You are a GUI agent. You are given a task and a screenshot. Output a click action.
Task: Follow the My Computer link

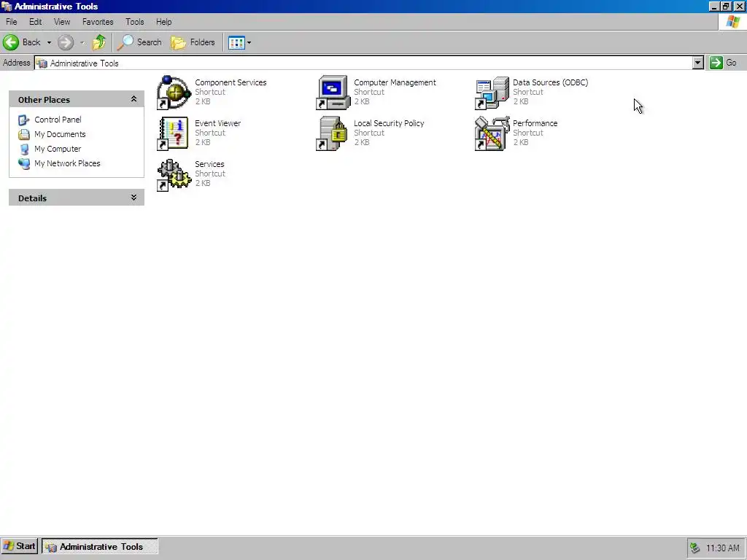(58, 149)
